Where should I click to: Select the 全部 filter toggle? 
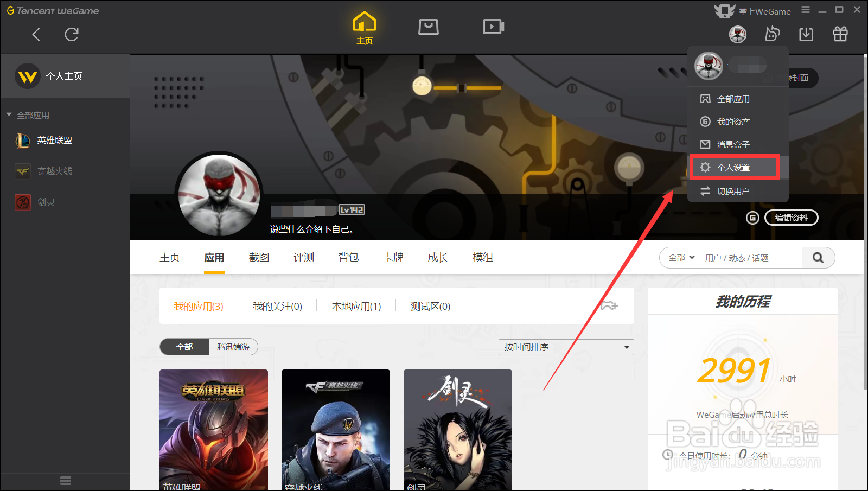point(184,347)
